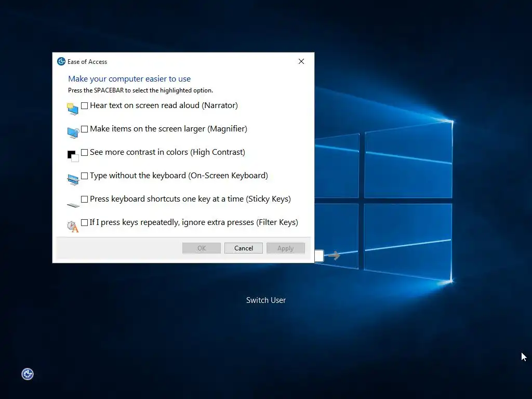This screenshot has width=532, height=399.
Task: Click 'Ease of Access' window title text
Action: coord(87,62)
